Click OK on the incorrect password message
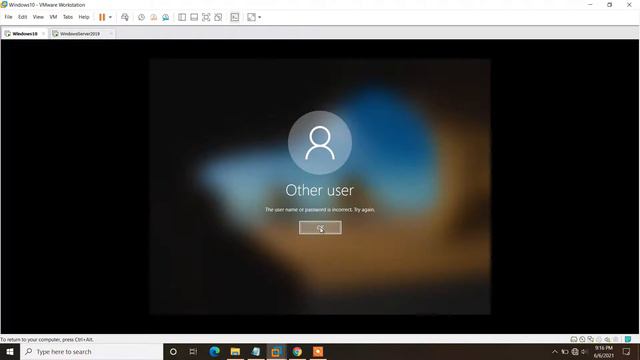The height and width of the screenshot is (360, 640). click(x=320, y=228)
